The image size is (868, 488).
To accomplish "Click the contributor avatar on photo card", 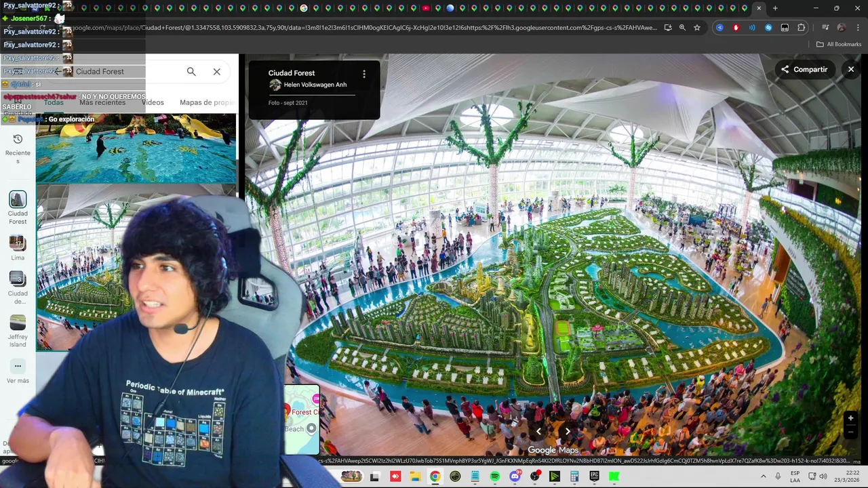I will [x=275, y=85].
